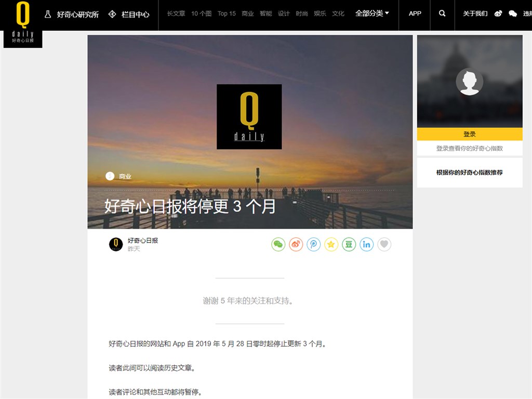Open 娱乐 category
Image resolution: width=532 pixels, height=399 pixels.
pos(320,14)
